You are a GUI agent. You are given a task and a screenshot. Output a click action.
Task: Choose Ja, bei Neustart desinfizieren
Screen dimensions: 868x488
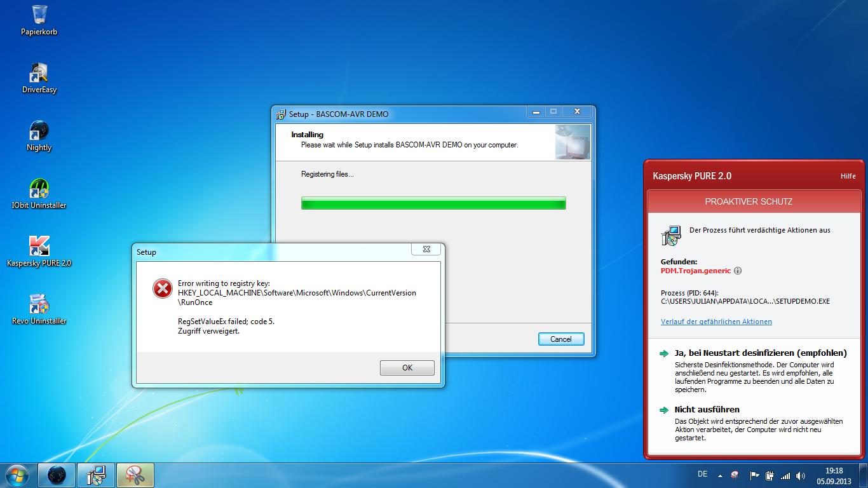pos(761,353)
